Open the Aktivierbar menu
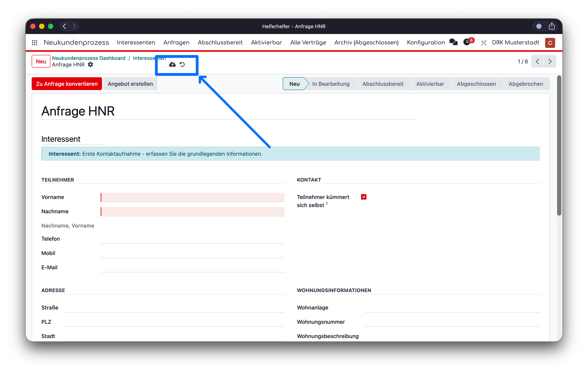Image resolution: width=588 pixels, height=374 pixels. pos(266,42)
